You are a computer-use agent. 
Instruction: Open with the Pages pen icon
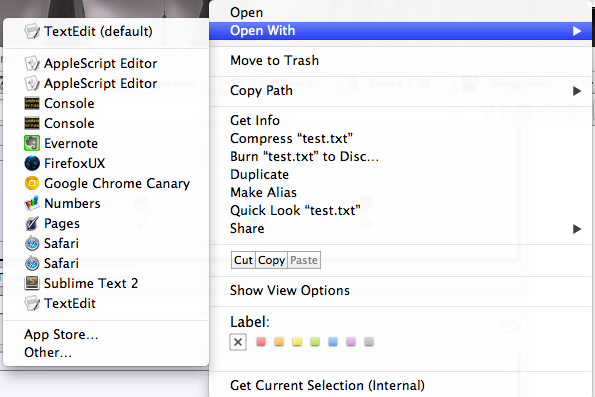coord(32,224)
